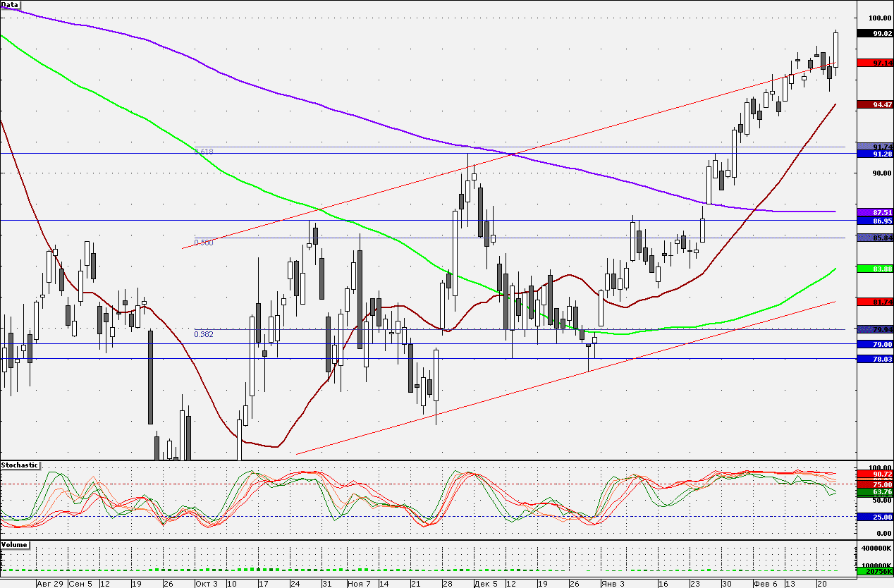Select the 400000K volume axis label
Viewport: 894px width, 588px height.
click(878, 548)
